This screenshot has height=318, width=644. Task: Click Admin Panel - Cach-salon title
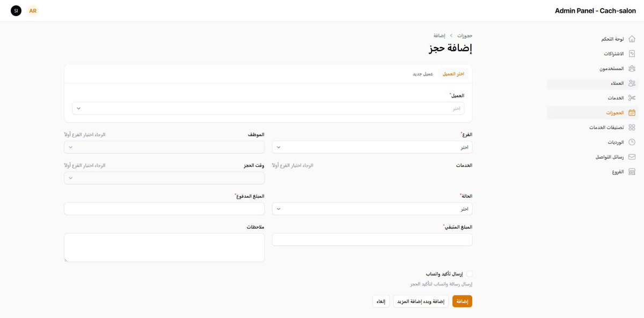596,11
